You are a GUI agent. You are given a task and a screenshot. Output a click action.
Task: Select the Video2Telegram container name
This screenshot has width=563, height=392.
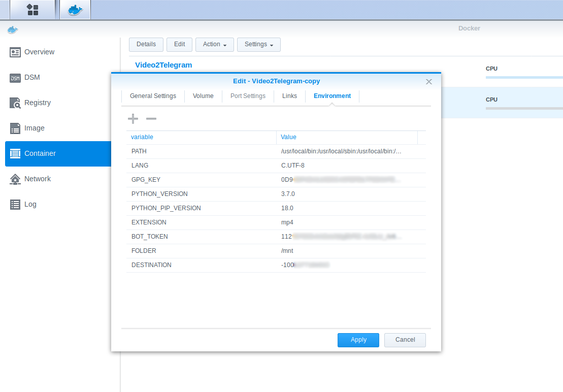(x=163, y=65)
